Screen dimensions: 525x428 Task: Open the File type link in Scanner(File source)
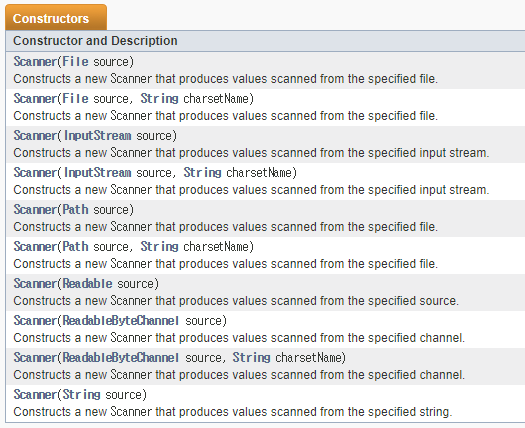[x=75, y=62]
